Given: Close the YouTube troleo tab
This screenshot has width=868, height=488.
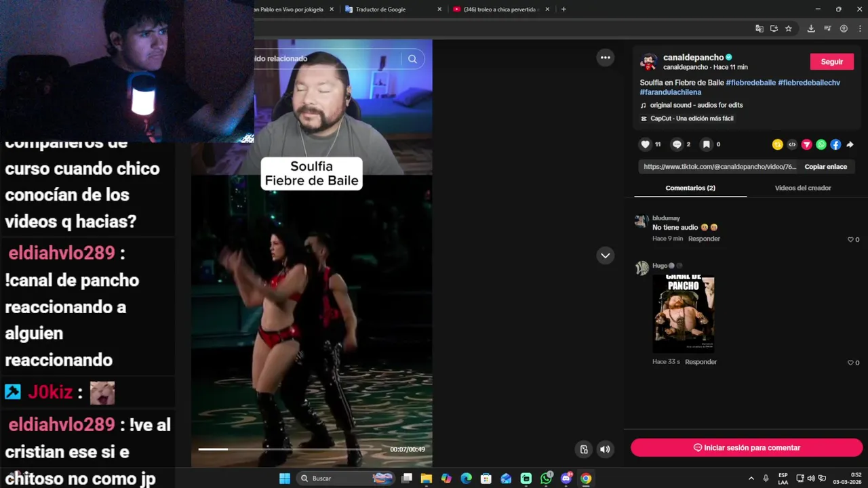Looking at the screenshot, I should 548,9.
